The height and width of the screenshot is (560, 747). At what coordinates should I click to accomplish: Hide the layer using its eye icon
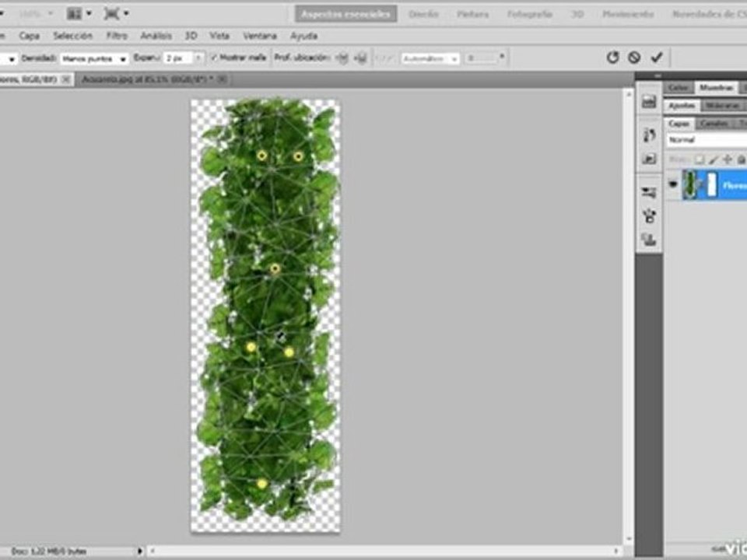pos(672,184)
